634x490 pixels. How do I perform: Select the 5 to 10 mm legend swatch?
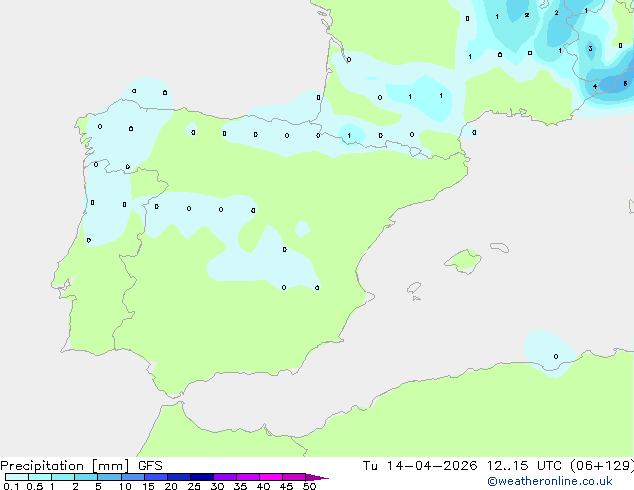[x=109, y=477]
